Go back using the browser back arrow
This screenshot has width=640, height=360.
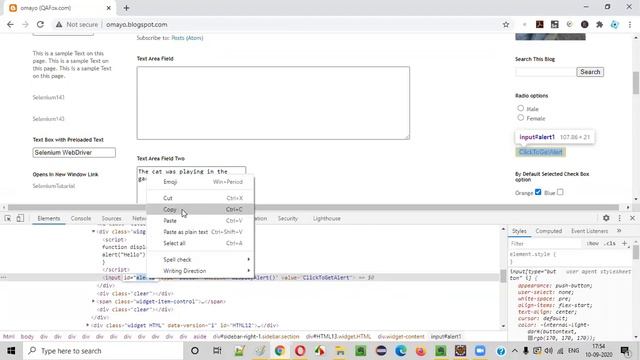10,24
